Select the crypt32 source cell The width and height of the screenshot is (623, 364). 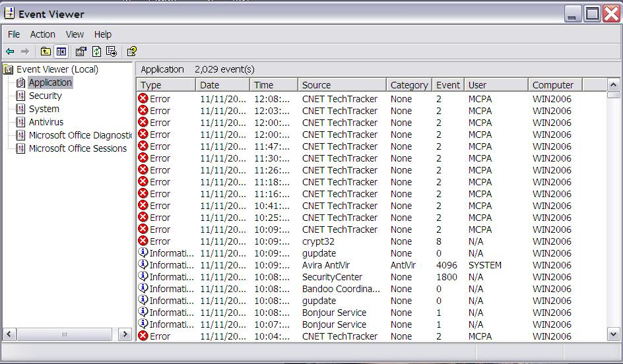tap(318, 241)
